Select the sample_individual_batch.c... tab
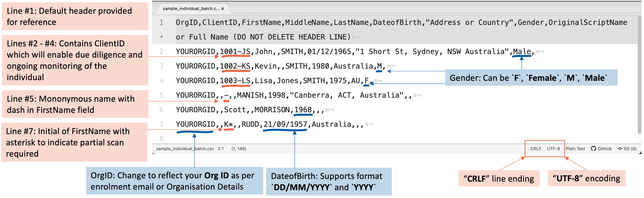This screenshot has width=644, height=198. [191, 8]
